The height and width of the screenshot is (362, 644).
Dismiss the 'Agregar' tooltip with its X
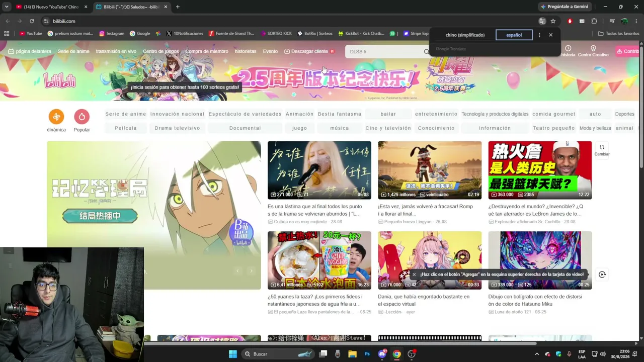tap(414, 275)
